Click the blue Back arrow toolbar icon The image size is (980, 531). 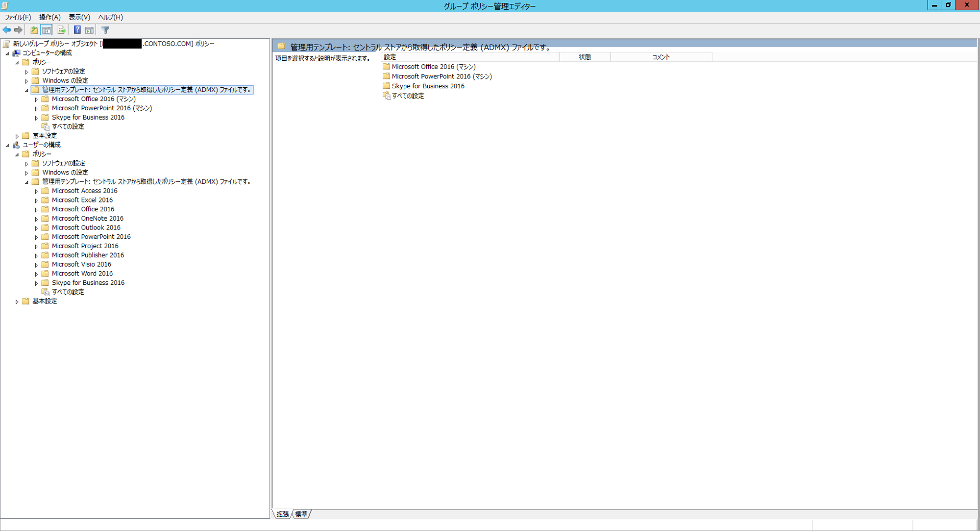(x=7, y=30)
